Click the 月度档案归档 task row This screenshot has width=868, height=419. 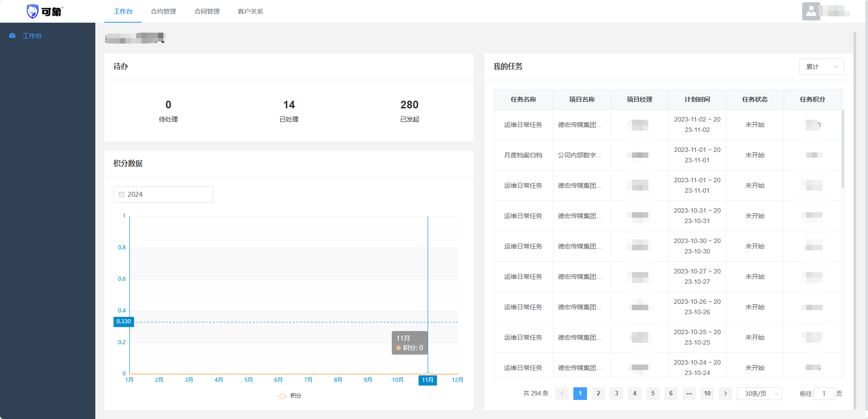[x=667, y=155]
